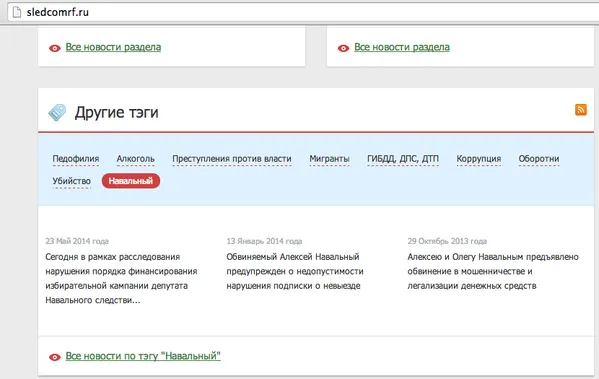Select the ГИБДД, ДПС, ДТП tag
Image resolution: width=599 pixels, height=379 pixels.
tap(403, 159)
